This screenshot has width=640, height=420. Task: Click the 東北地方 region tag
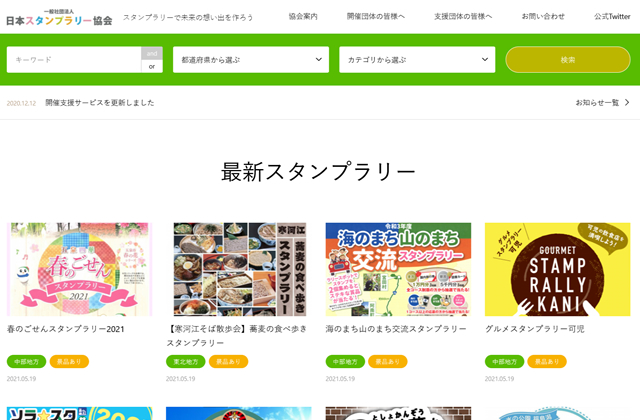[x=186, y=362]
